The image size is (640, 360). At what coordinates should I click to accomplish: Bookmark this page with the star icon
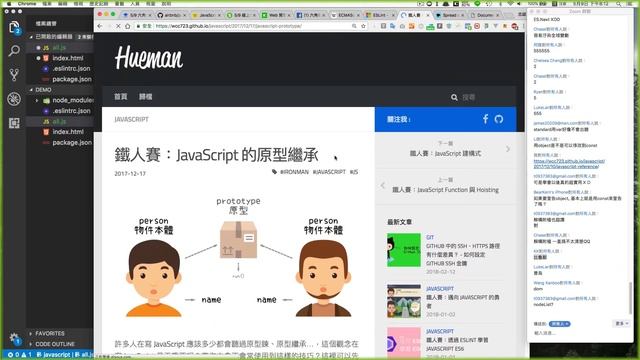[x=363, y=26]
